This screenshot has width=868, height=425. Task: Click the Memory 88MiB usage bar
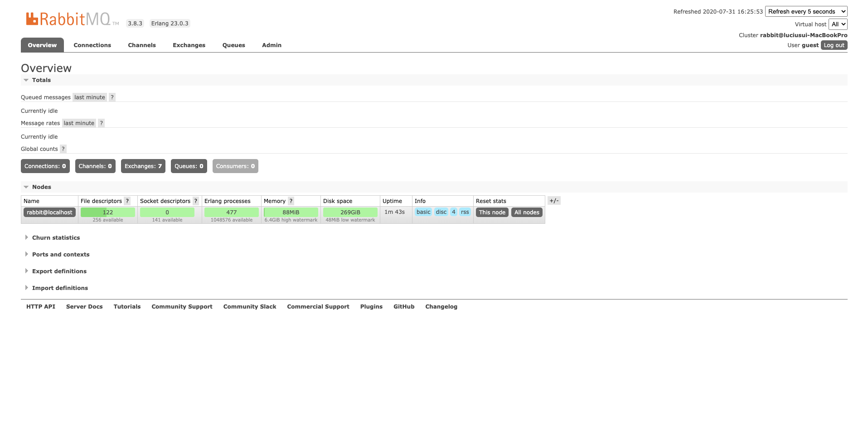pyautogui.click(x=291, y=212)
